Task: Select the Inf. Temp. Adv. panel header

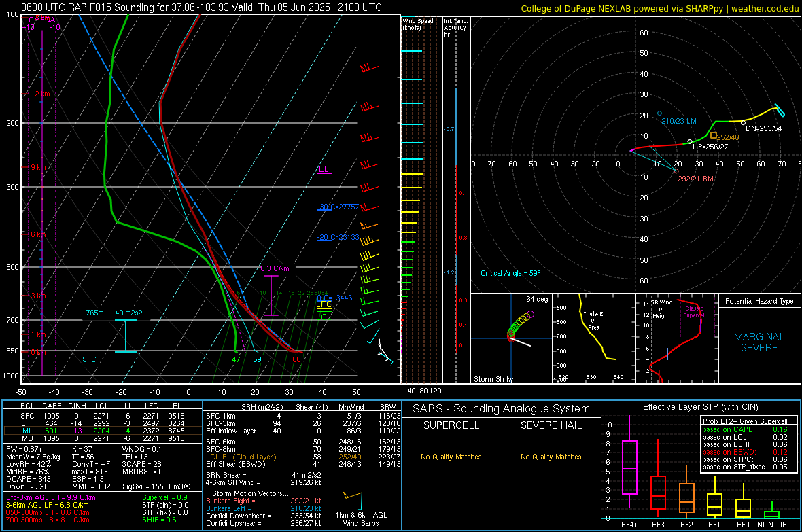Action: point(455,28)
